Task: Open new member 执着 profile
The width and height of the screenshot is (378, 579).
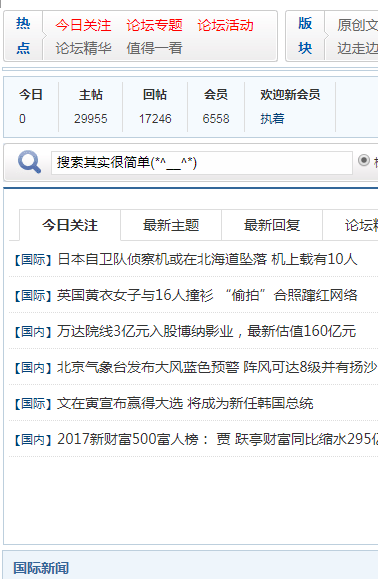Action: [272, 119]
